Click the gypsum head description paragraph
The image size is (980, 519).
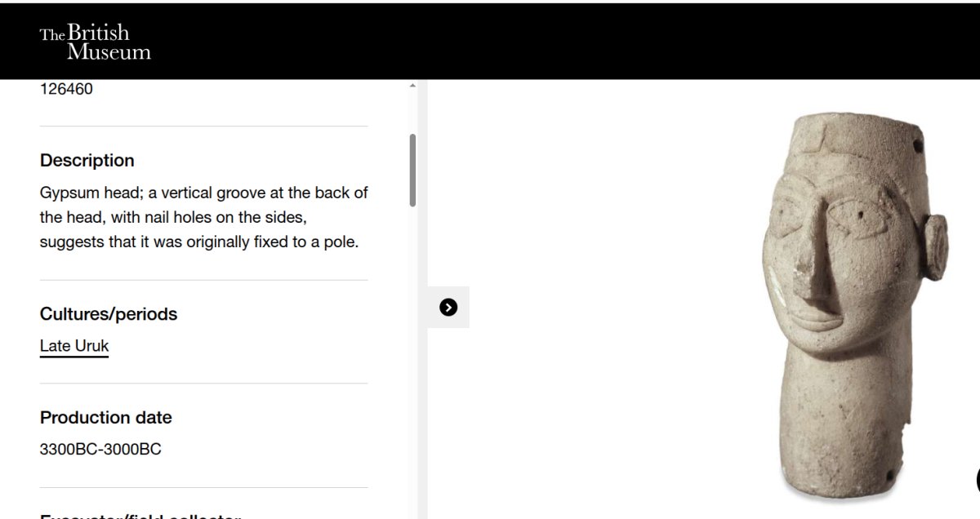(x=203, y=218)
